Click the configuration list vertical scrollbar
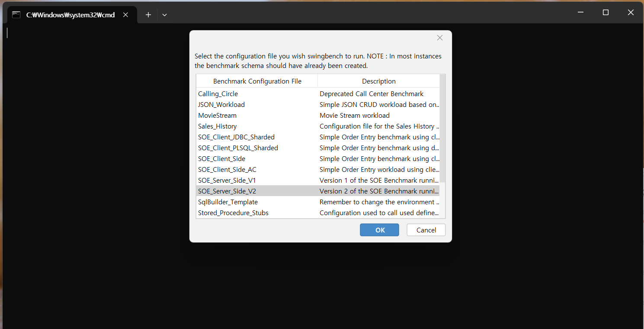644x329 pixels. pos(442,129)
